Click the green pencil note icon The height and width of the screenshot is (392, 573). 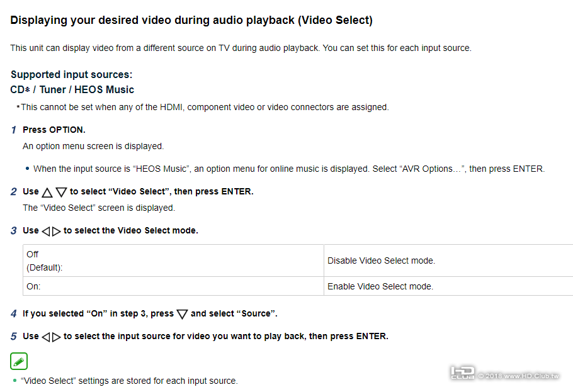point(19,362)
